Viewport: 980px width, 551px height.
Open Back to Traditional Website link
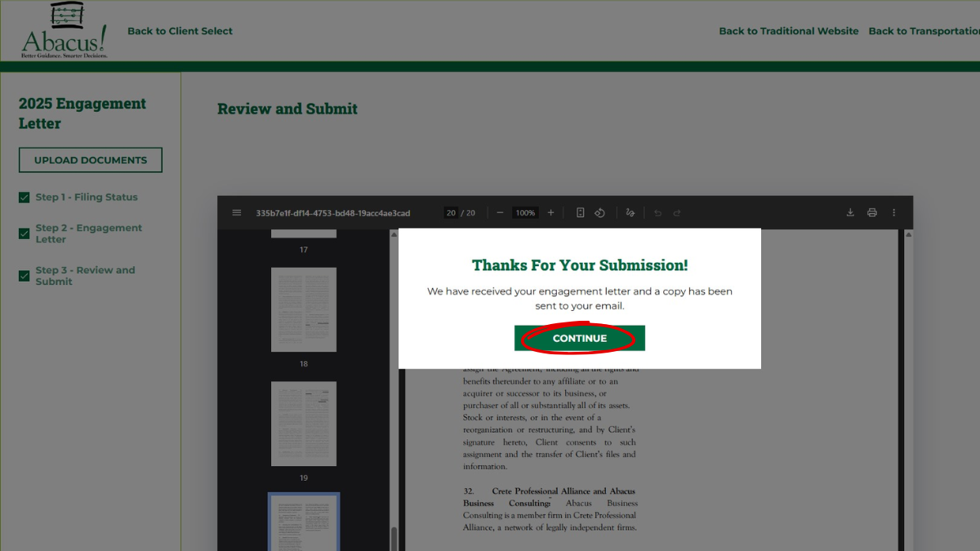[x=788, y=31]
